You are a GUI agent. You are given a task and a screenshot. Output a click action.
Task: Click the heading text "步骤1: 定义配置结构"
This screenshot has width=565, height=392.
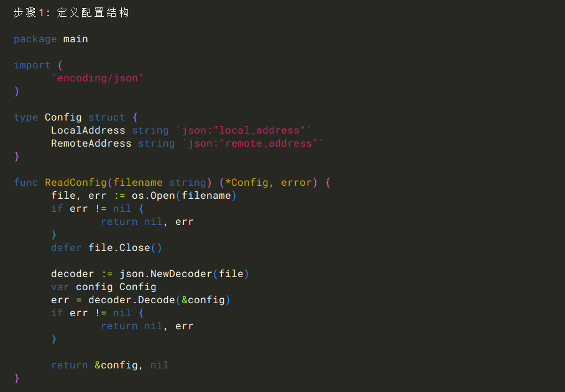71,12
